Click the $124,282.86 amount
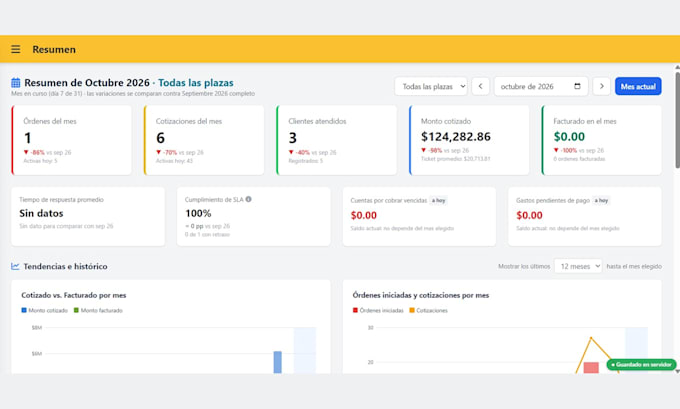The width and height of the screenshot is (680, 409). click(456, 137)
